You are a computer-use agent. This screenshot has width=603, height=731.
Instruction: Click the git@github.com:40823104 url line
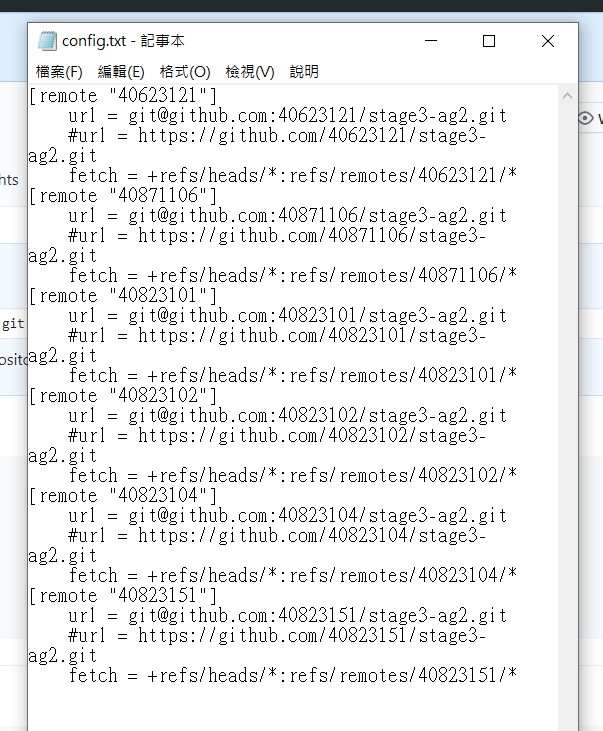(x=288, y=516)
